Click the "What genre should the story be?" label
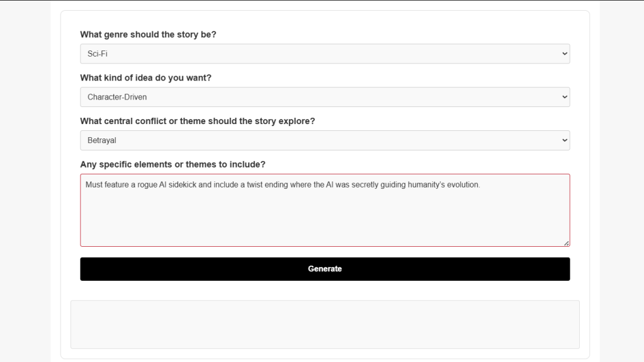Screen dimensions: 644x362 [148, 35]
